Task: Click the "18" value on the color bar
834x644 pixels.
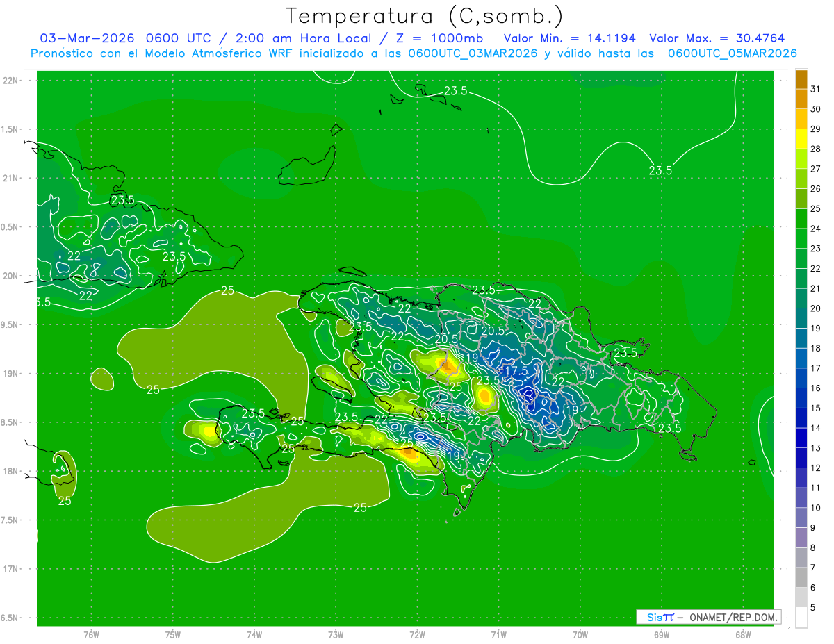Action: pyautogui.click(x=815, y=348)
